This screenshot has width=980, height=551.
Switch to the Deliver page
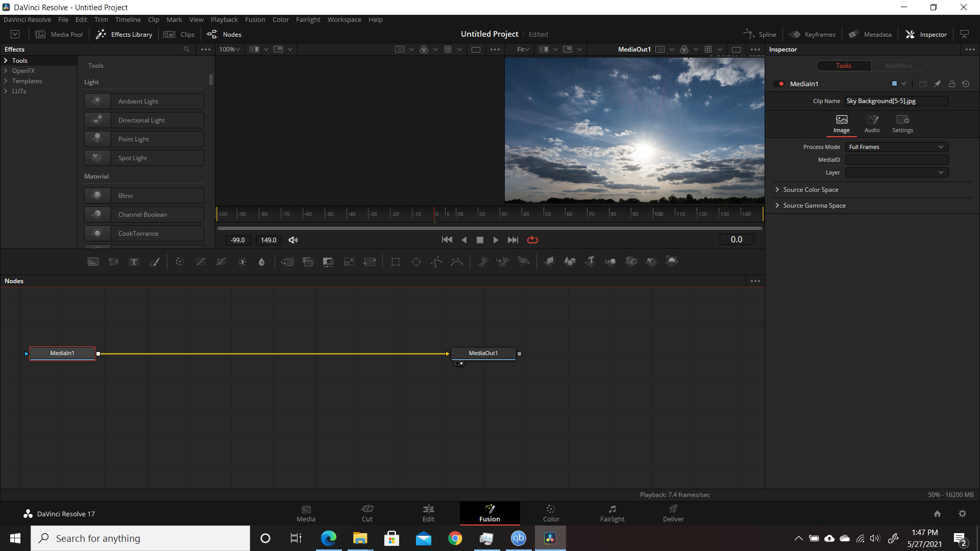673,513
